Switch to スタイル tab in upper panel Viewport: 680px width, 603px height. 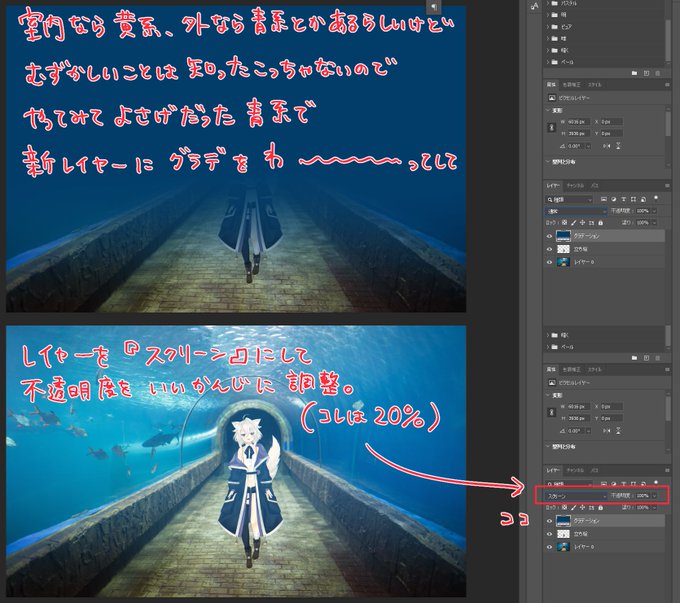tap(595, 85)
